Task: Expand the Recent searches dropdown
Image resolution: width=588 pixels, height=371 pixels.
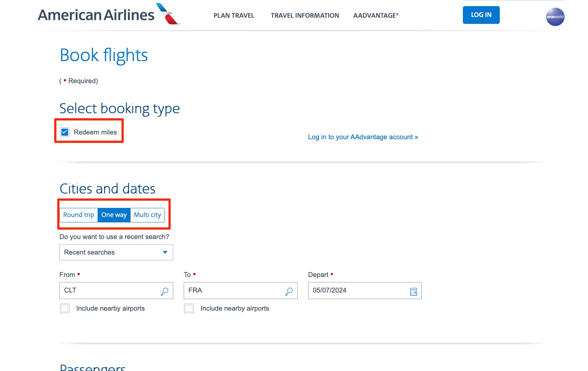Action: 116,252
